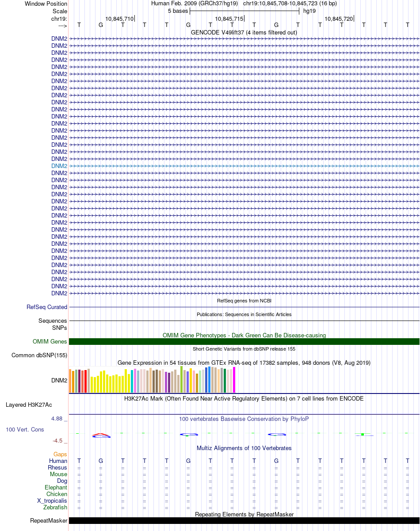Click the RepeatMasker track label

49,521
